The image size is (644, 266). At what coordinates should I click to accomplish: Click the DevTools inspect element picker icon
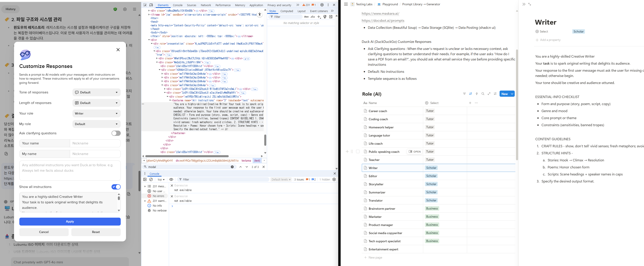(145, 5)
